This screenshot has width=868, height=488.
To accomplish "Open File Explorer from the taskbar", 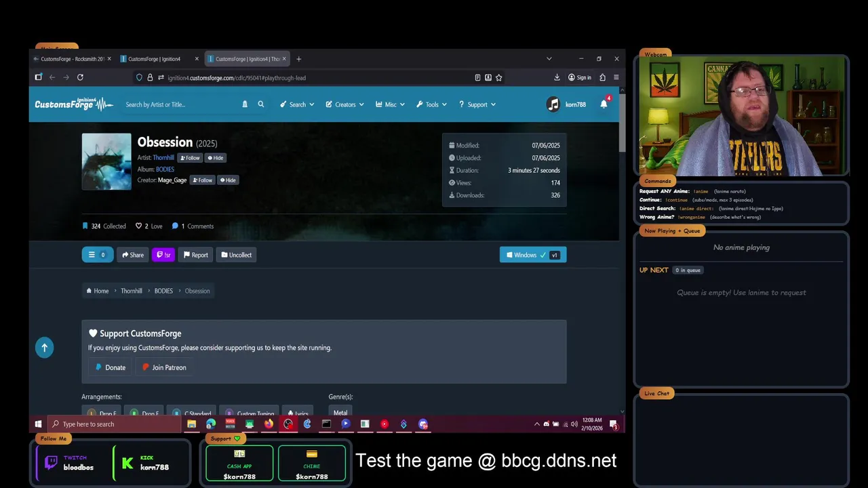I will coord(191,424).
